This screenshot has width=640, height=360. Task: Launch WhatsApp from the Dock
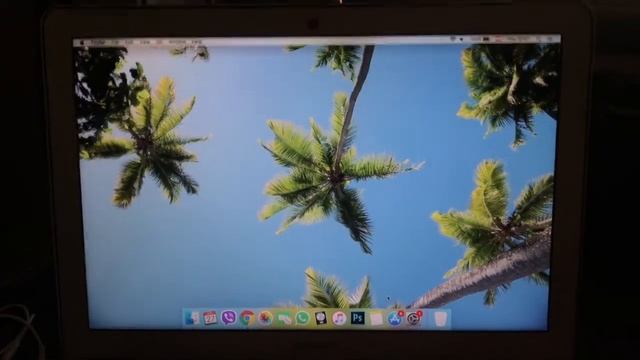302,318
